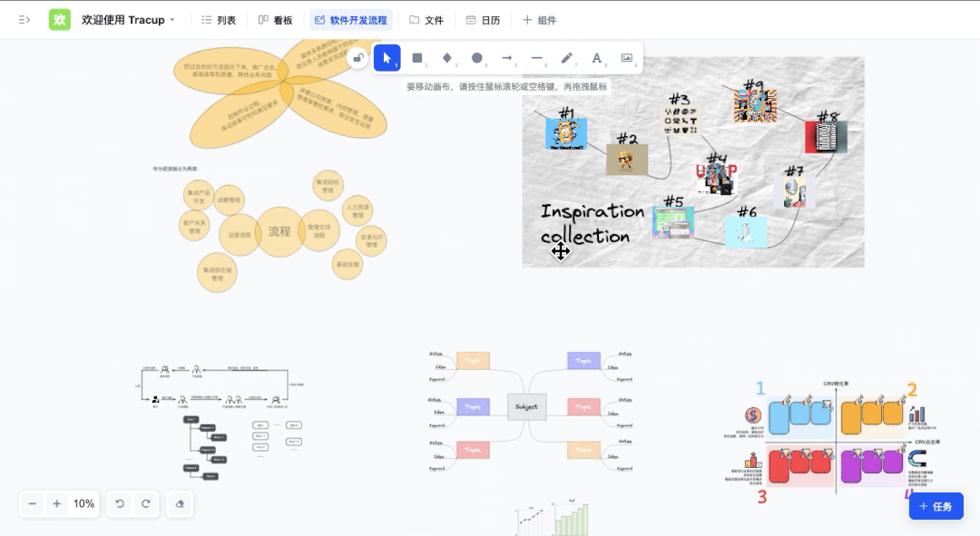The width and height of the screenshot is (980, 536).
Task: Click the zoom out minus button
Action: (33, 503)
